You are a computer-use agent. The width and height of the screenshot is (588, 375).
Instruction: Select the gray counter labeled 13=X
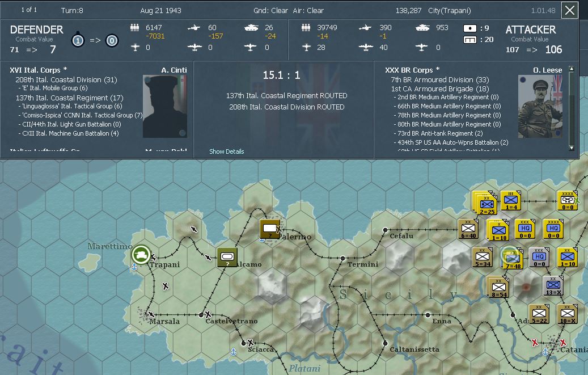(x=553, y=286)
